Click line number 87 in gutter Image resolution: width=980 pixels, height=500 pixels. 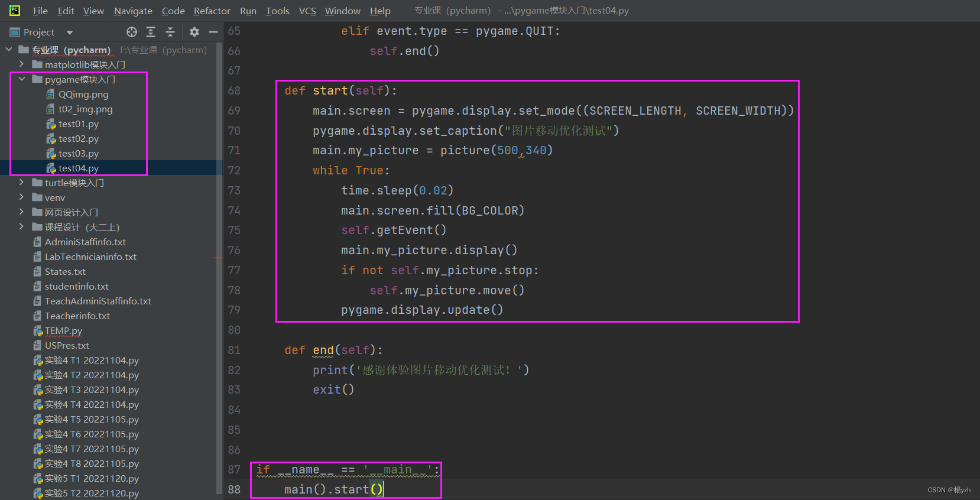point(235,469)
